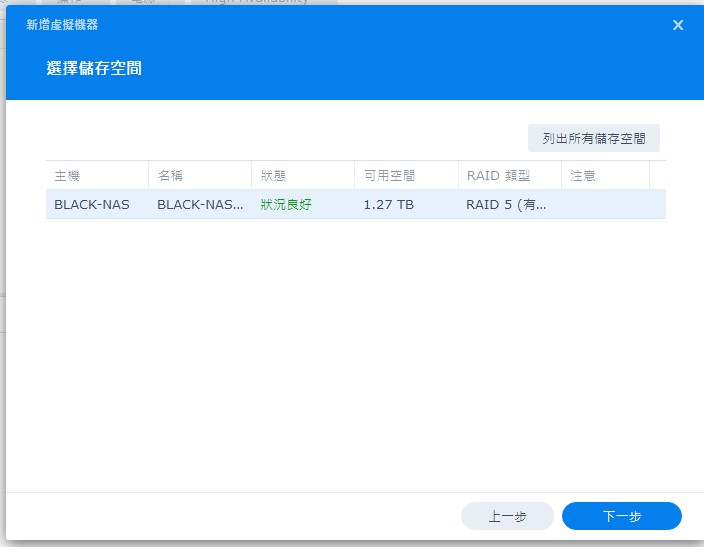Screen dimensions: 704x547
Task: Select the BLACK-NAS host cell in the row
Action: [91, 204]
